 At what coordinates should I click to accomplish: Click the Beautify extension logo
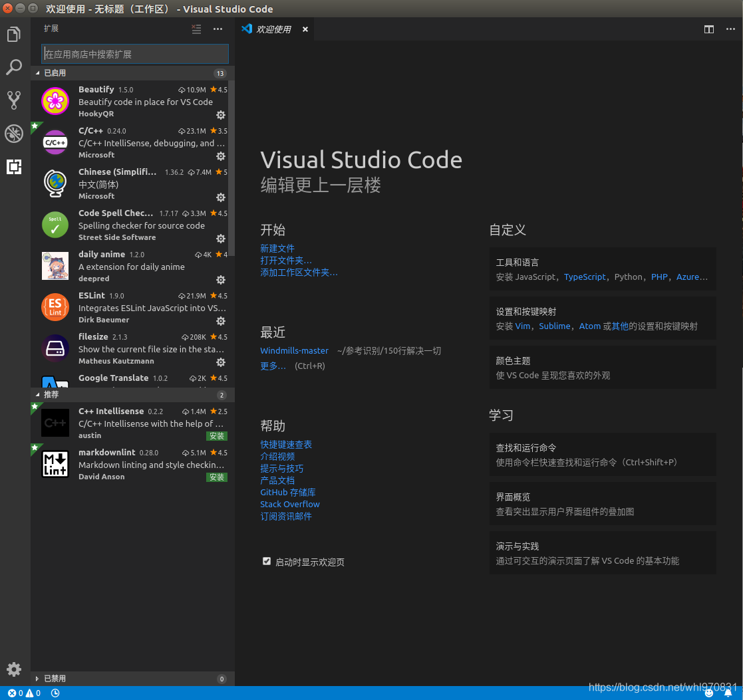55,101
